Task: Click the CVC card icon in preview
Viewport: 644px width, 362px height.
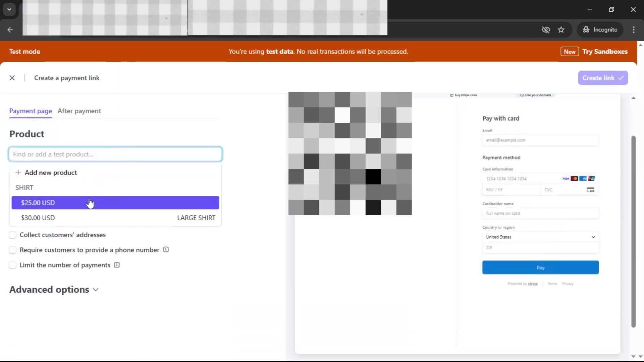Action: pos(590,190)
